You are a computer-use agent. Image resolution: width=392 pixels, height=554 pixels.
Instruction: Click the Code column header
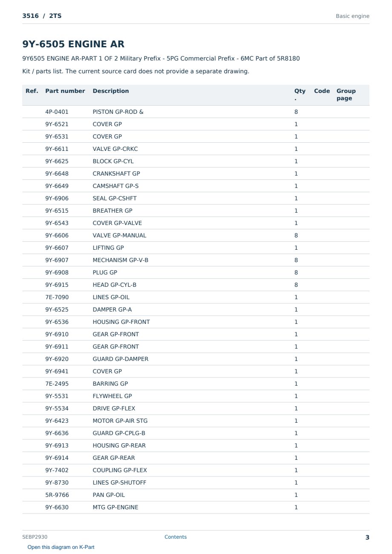(322, 91)
